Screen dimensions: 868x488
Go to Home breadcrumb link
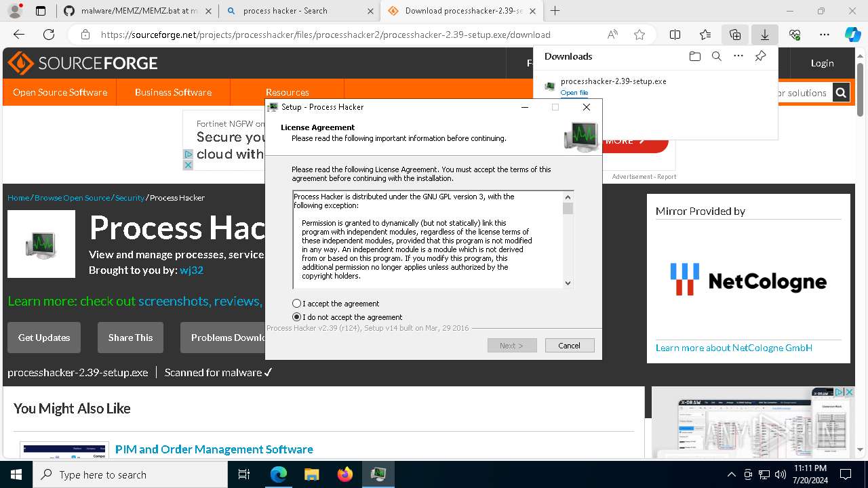(x=18, y=198)
